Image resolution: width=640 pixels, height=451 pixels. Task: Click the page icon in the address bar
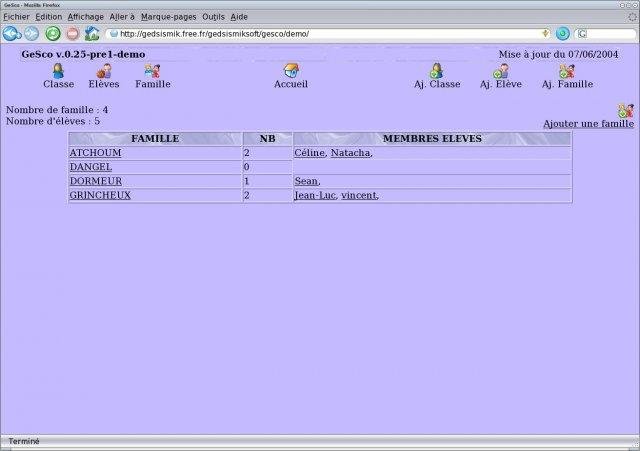(114, 34)
